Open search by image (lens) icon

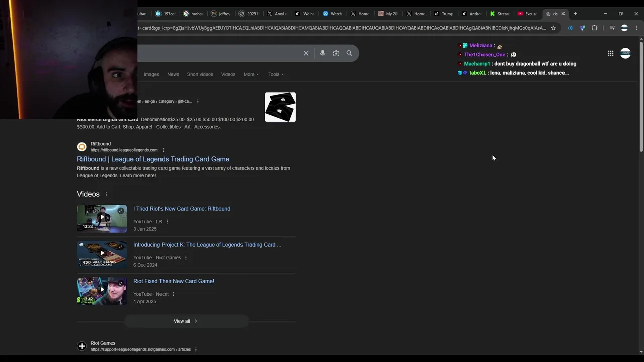tap(336, 53)
